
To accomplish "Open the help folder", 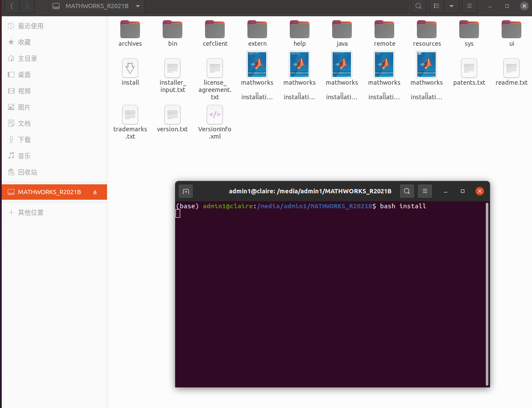I will click(300, 33).
